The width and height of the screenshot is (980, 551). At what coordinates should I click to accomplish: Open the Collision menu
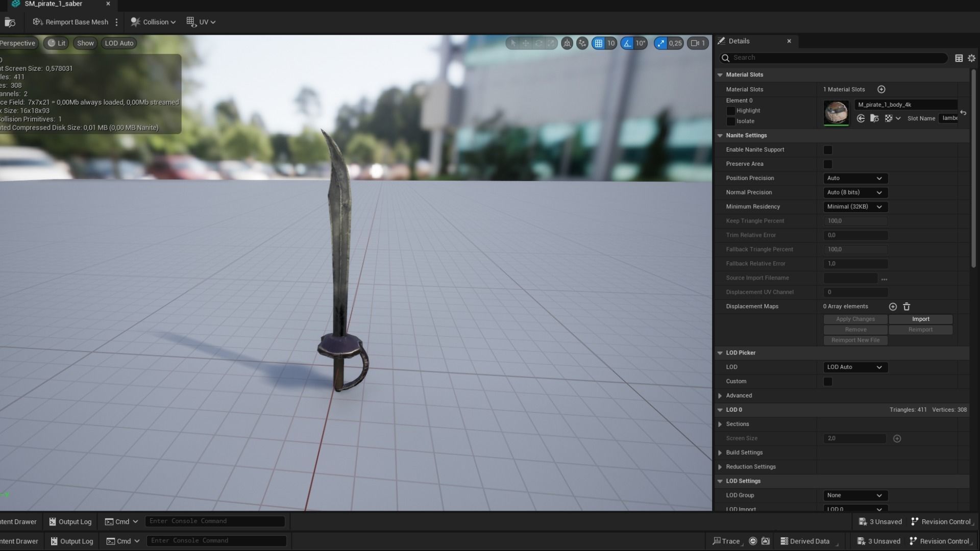pos(153,22)
